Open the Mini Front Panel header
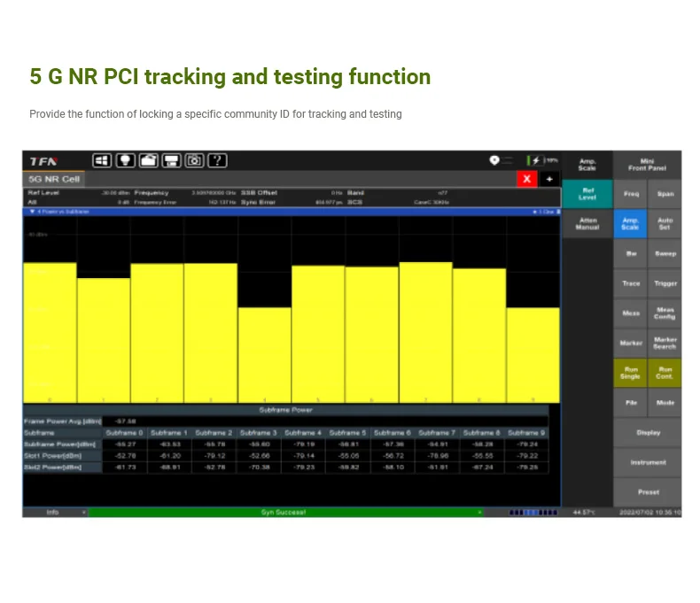Viewport: 700px width, 603px height. 648,164
